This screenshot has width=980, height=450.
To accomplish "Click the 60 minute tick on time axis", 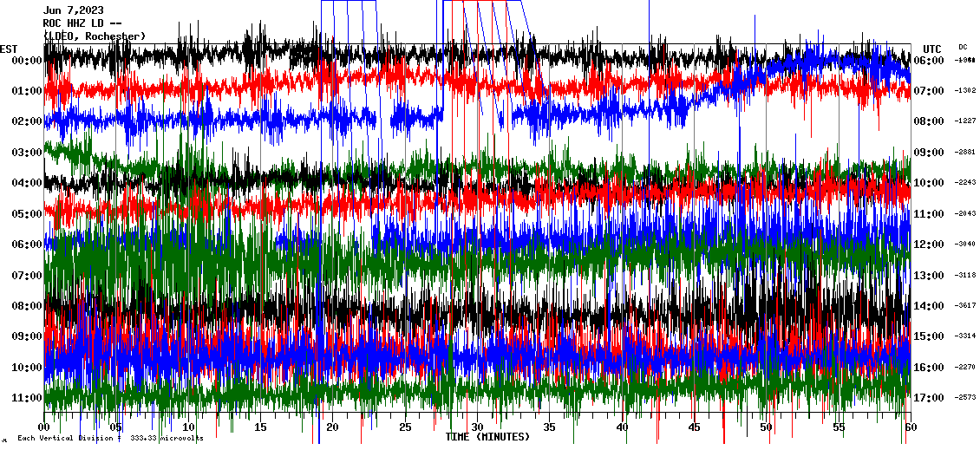I will [910, 427].
